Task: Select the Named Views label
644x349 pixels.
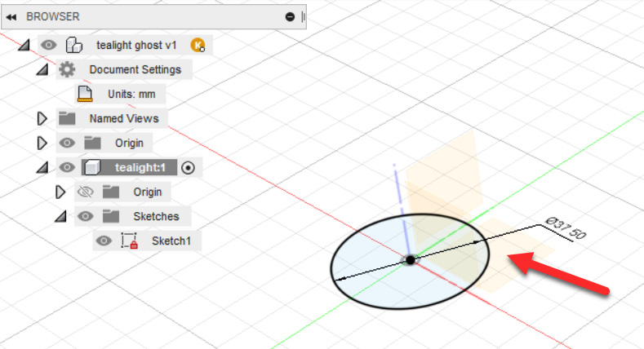Action: point(124,118)
